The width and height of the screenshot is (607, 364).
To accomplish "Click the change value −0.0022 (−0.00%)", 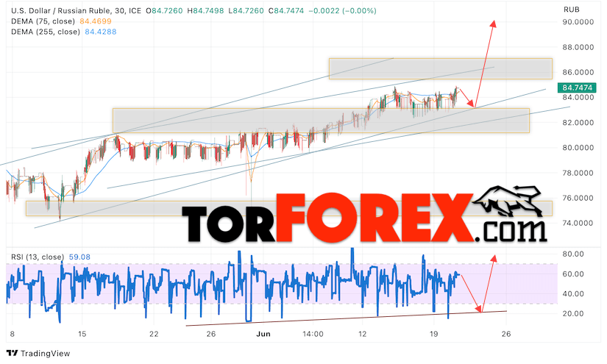I will click(x=343, y=11).
